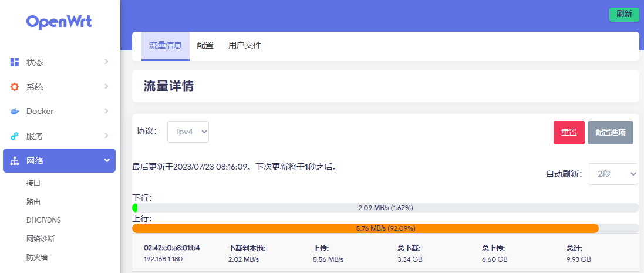
Task: Expand the Docker menu chevron
Action: tap(106, 111)
